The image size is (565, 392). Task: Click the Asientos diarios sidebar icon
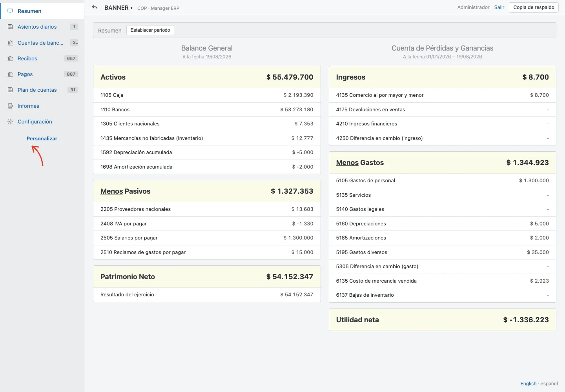[10, 27]
